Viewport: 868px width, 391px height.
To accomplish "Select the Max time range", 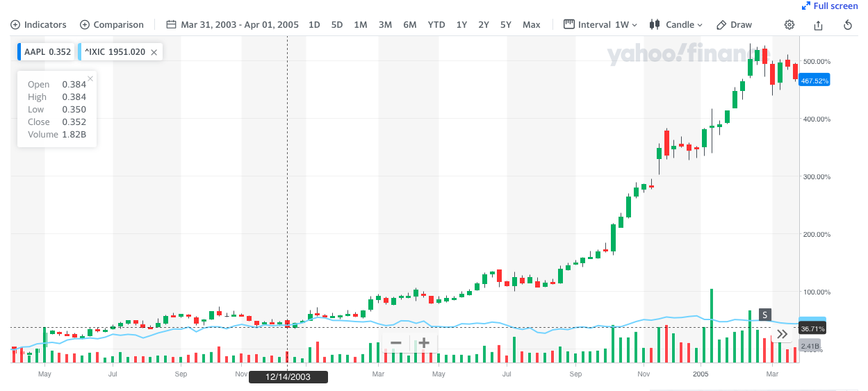I will (531, 25).
